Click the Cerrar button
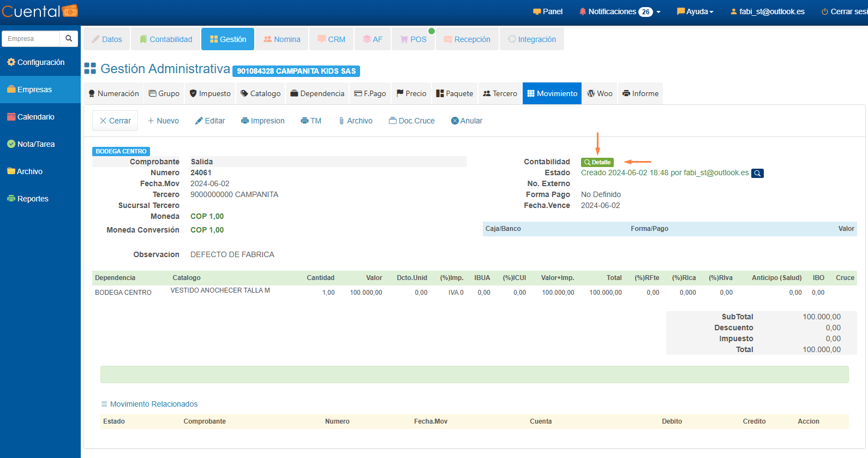The image size is (868, 458). [115, 121]
